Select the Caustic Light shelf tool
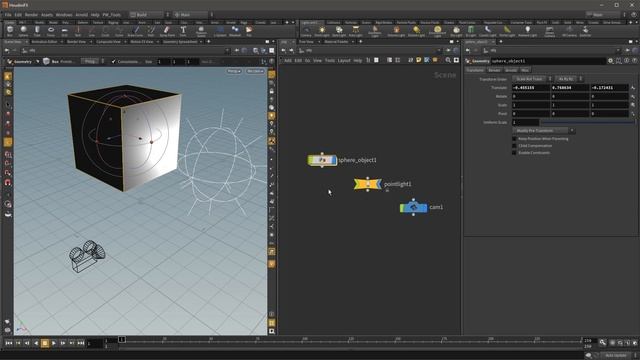Viewport: 640px width, 360px height. tap(488, 31)
